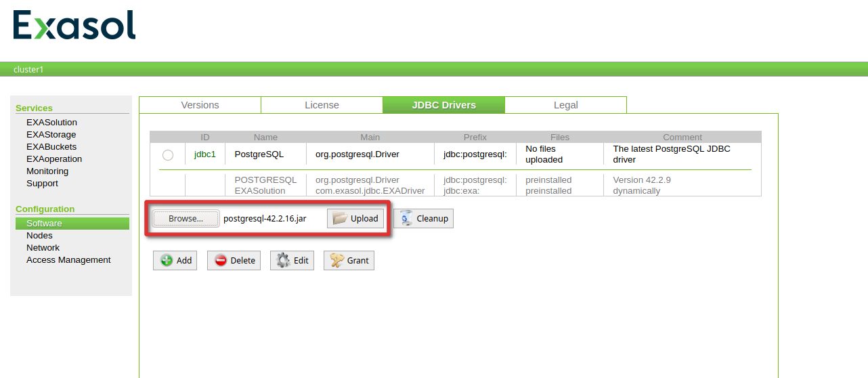Click the keys Grant icon

[337, 260]
